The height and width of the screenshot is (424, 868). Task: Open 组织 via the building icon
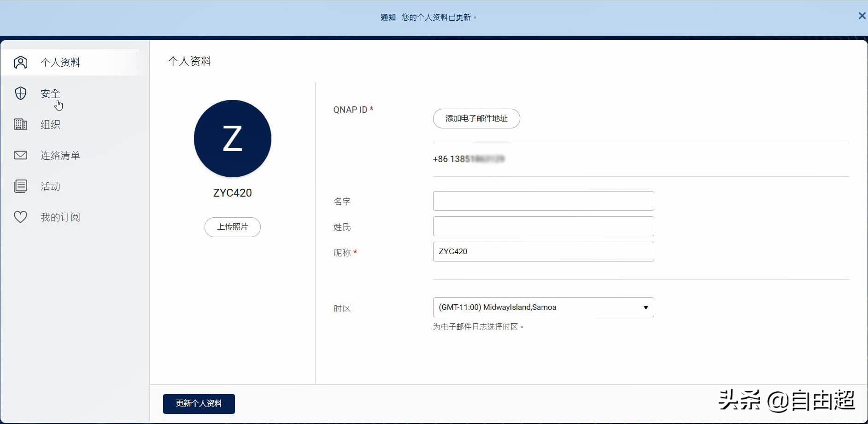click(x=20, y=124)
